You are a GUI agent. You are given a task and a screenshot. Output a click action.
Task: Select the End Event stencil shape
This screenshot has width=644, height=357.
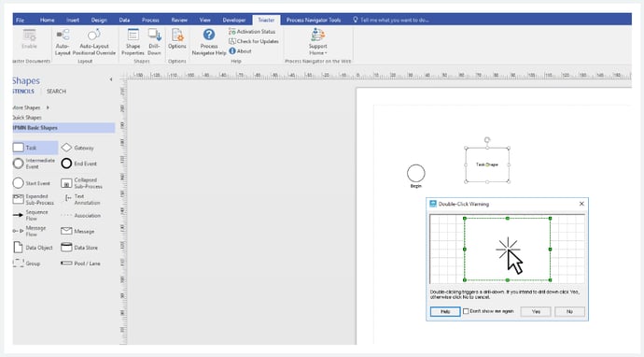[79, 164]
